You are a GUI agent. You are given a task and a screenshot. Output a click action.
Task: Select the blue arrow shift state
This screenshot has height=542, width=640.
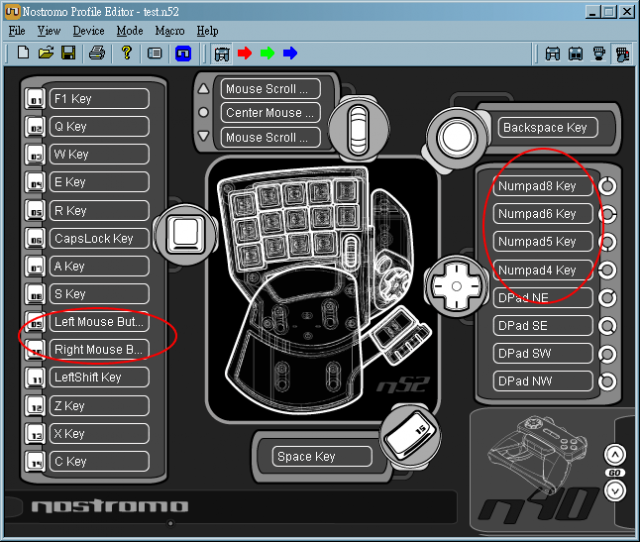click(290, 53)
